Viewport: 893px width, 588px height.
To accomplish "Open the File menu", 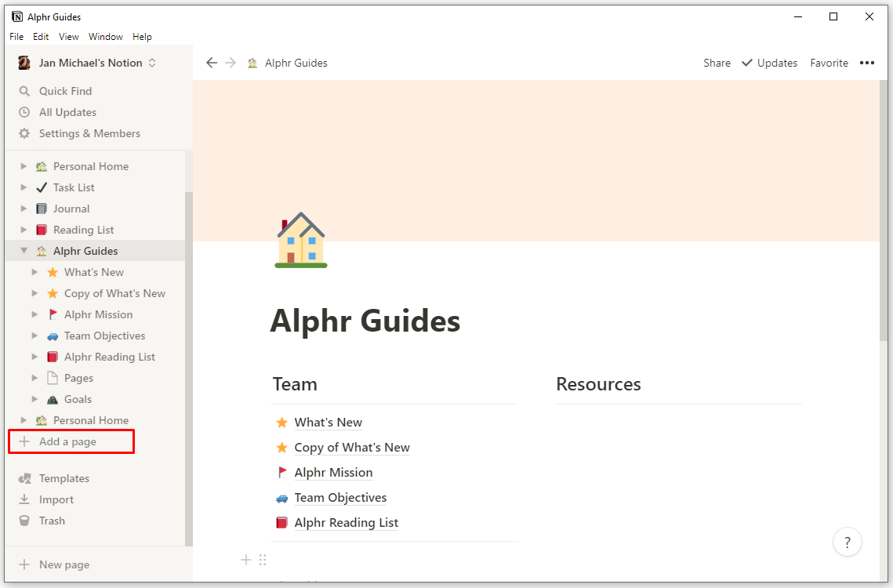I will coord(16,37).
